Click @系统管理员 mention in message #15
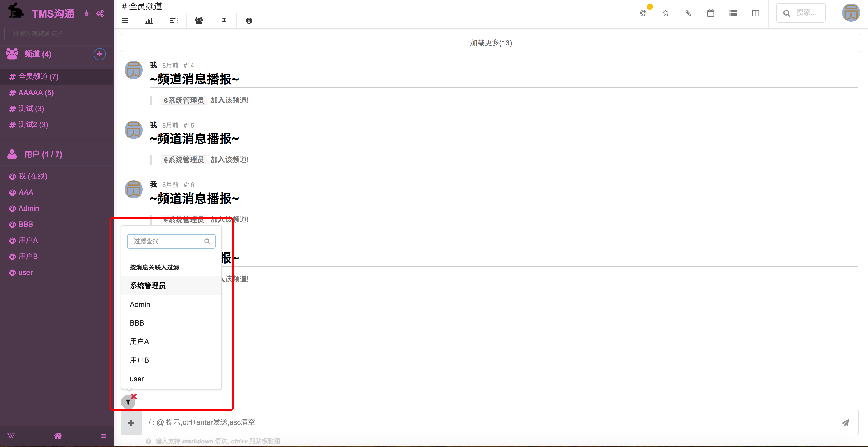Viewport: 868px width, 447px height. pos(184,160)
